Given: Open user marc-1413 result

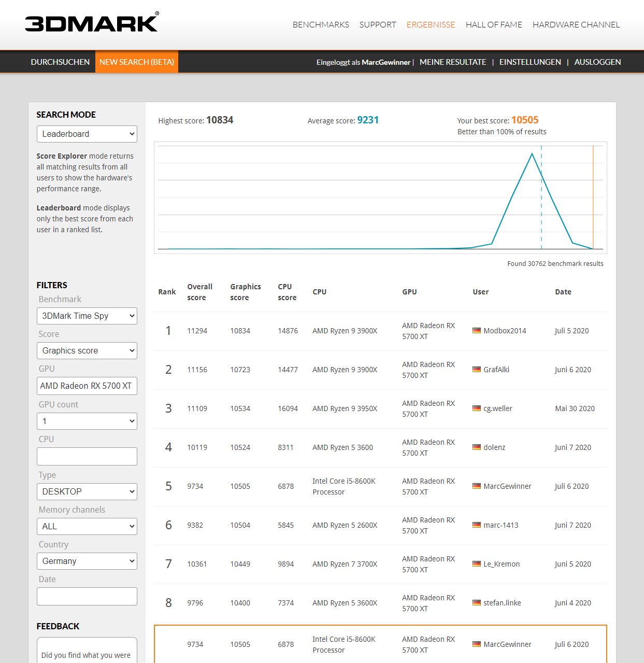Looking at the screenshot, I should (x=501, y=525).
